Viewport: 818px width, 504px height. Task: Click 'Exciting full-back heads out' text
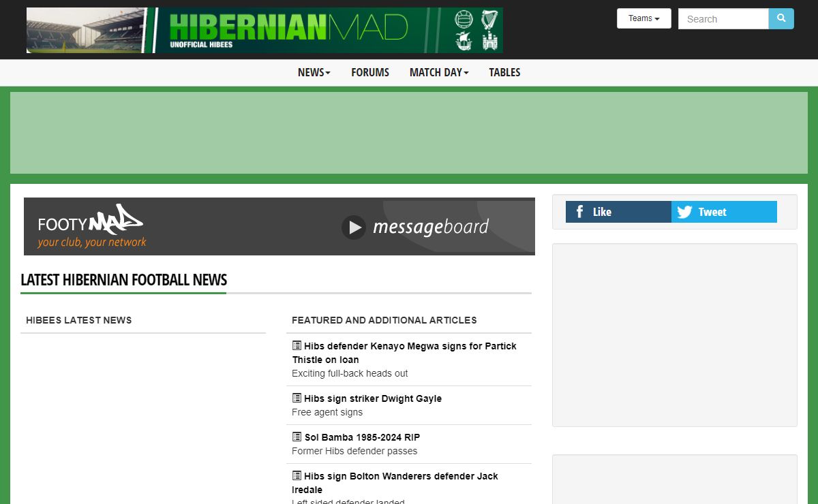(x=350, y=373)
